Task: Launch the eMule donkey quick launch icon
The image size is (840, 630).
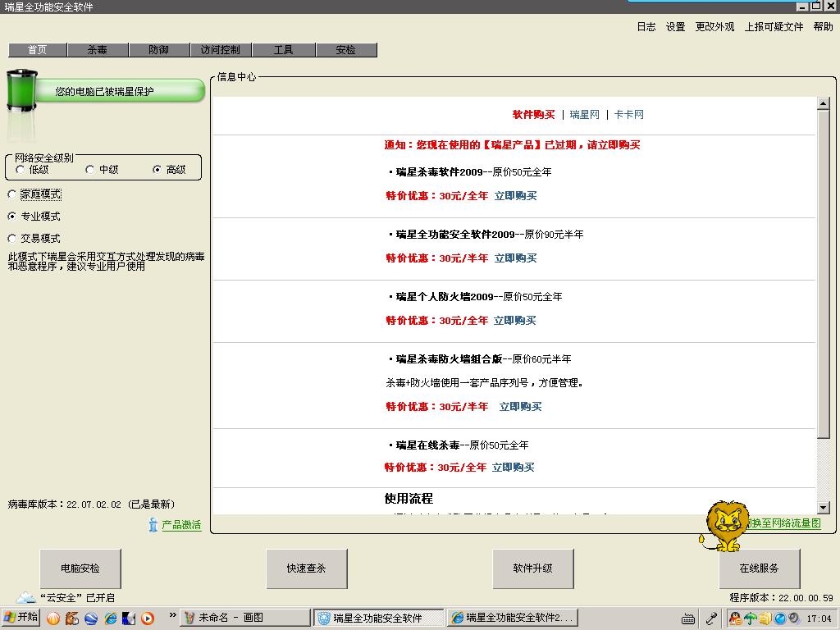Action: [x=72, y=619]
